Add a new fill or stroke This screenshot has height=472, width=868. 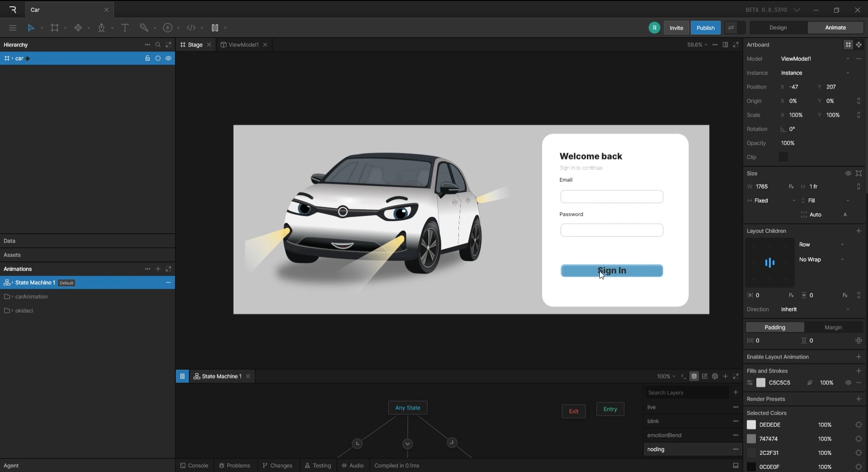859,371
